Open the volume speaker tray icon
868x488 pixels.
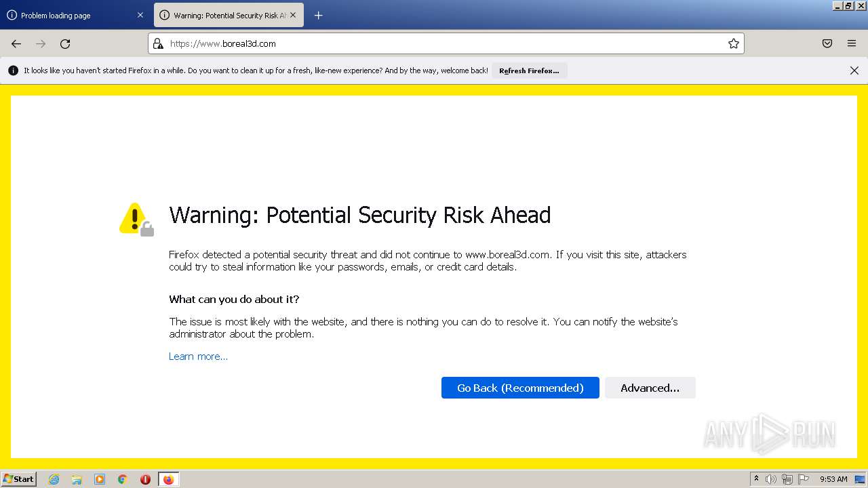tap(771, 479)
